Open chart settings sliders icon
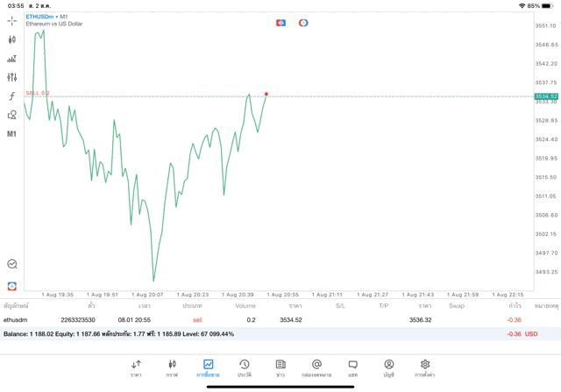 pyautogui.click(x=11, y=77)
